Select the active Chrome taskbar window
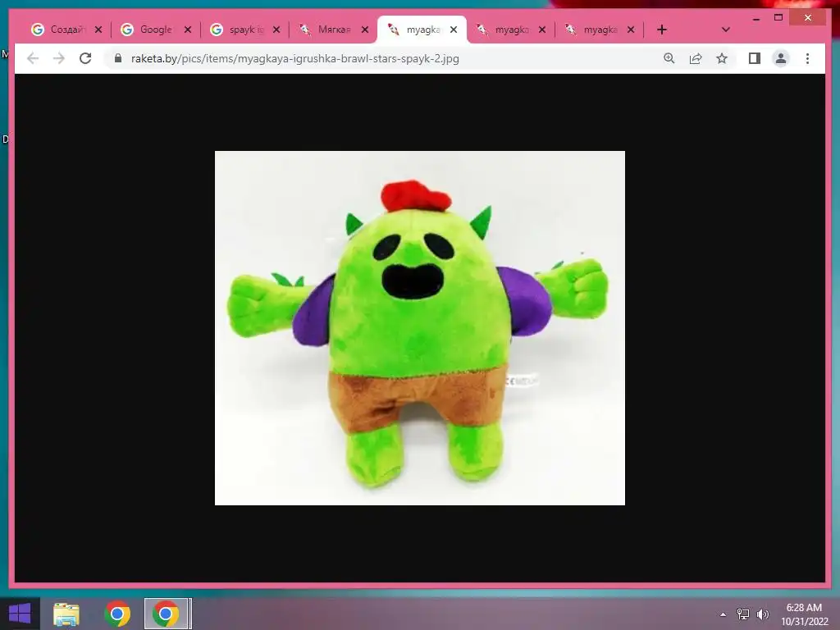The width and height of the screenshot is (840, 630). pyautogui.click(x=167, y=614)
